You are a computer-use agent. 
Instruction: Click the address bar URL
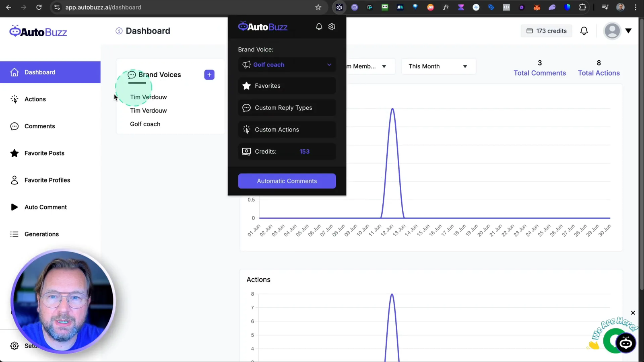click(x=103, y=7)
